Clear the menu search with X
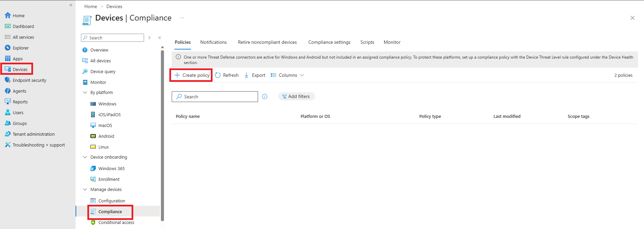 click(149, 38)
